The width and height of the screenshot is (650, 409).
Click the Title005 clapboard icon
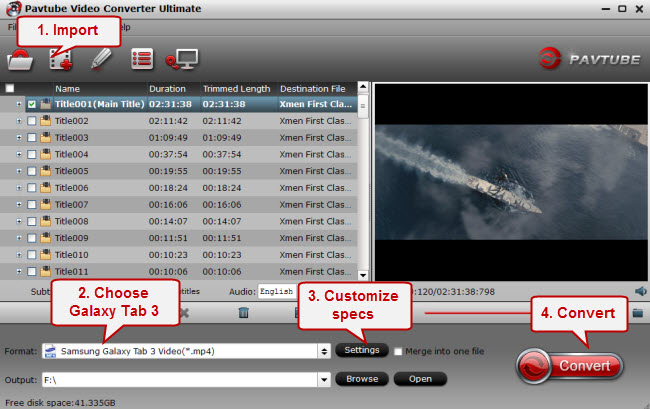pyautogui.click(x=46, y=171)
